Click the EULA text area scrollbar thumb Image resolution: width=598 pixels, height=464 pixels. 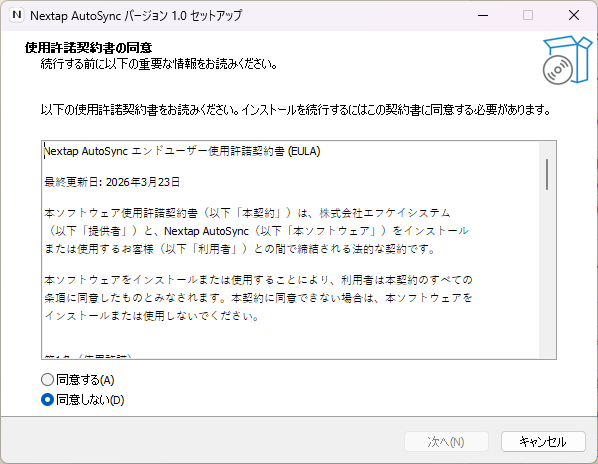pos(547,174)
